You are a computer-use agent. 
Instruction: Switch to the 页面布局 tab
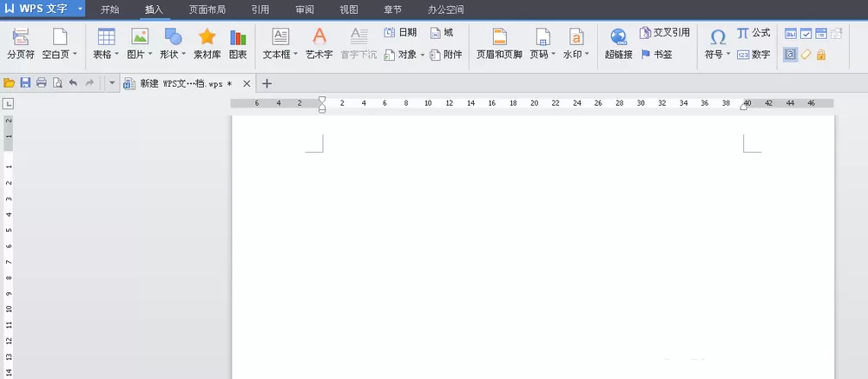(207, 10)
